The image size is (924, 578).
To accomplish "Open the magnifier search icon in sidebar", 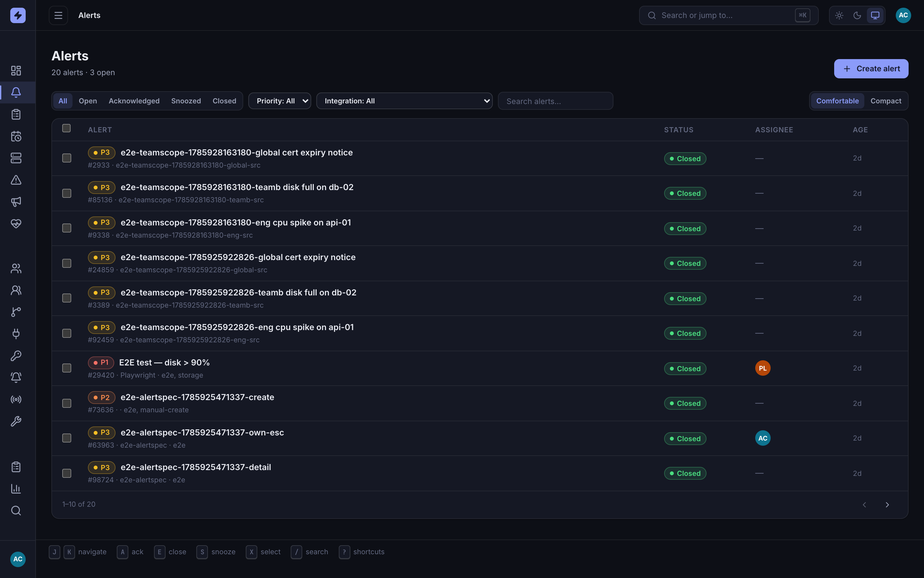I will point(16,511).
